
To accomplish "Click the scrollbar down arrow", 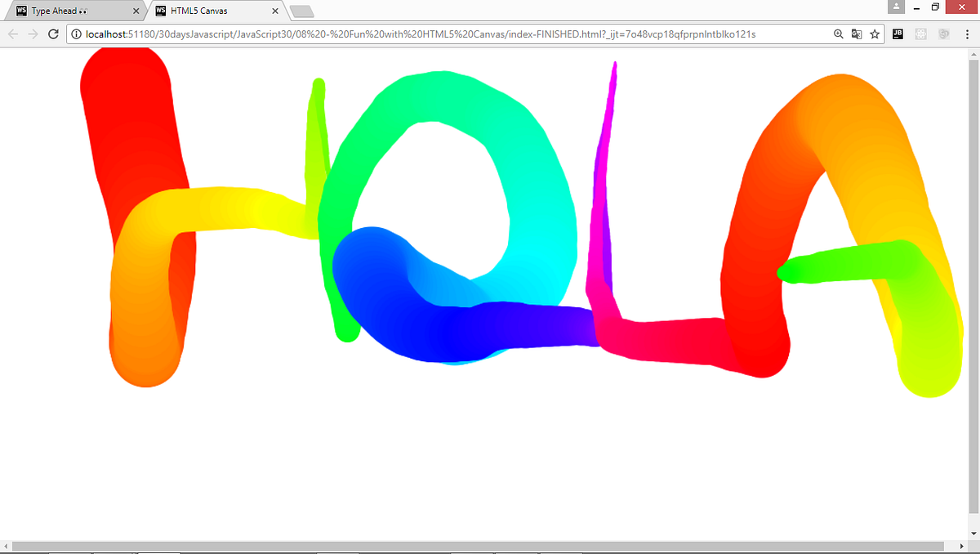I will 974,533.
